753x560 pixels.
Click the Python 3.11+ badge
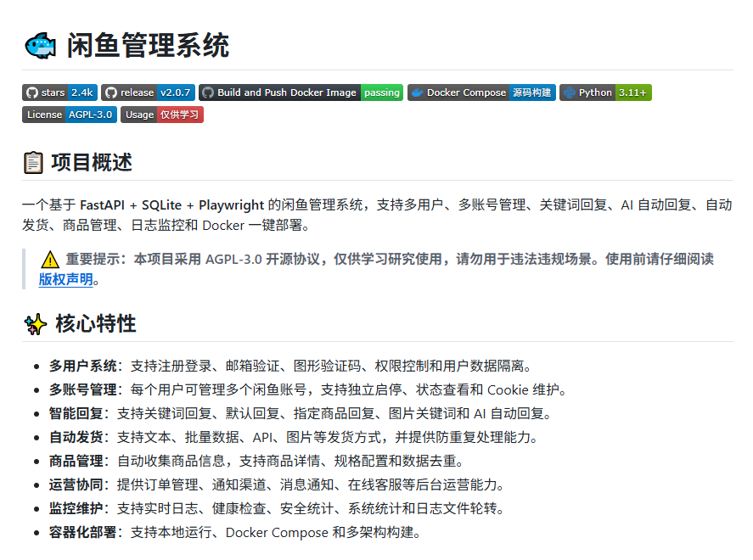605,92
